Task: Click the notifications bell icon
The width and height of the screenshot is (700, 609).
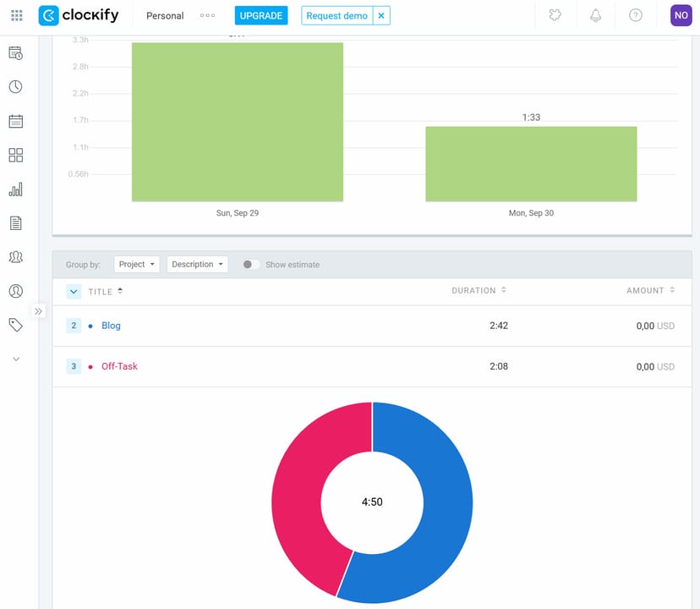Action: pos(595,15)
